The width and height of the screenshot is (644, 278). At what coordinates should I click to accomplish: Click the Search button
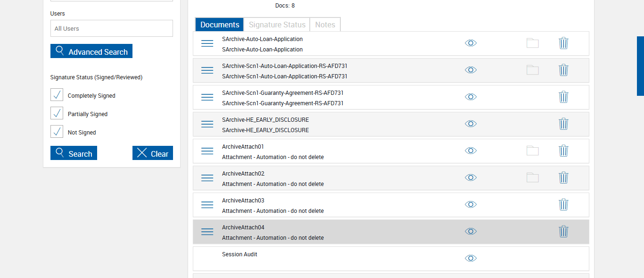coord(74,153)
